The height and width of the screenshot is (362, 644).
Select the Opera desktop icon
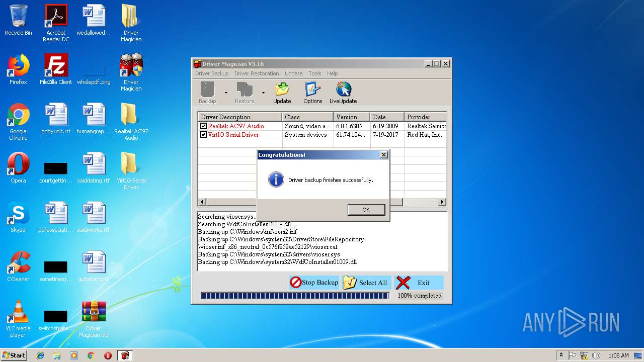[18, 168]
